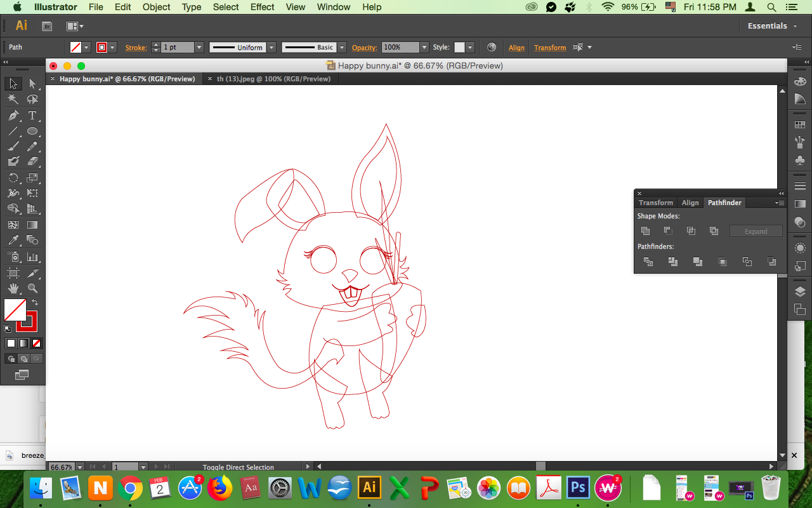
Task: Open Uniform width profile dropdown
Action: click(272, 48)
